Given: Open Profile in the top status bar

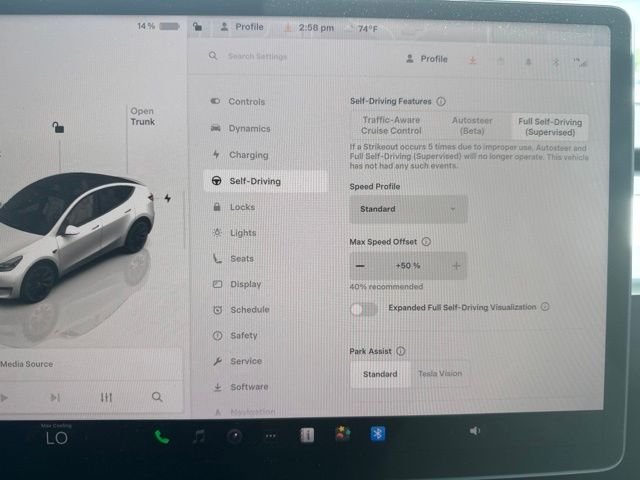Looking at the screenshot, I should 242,27.
